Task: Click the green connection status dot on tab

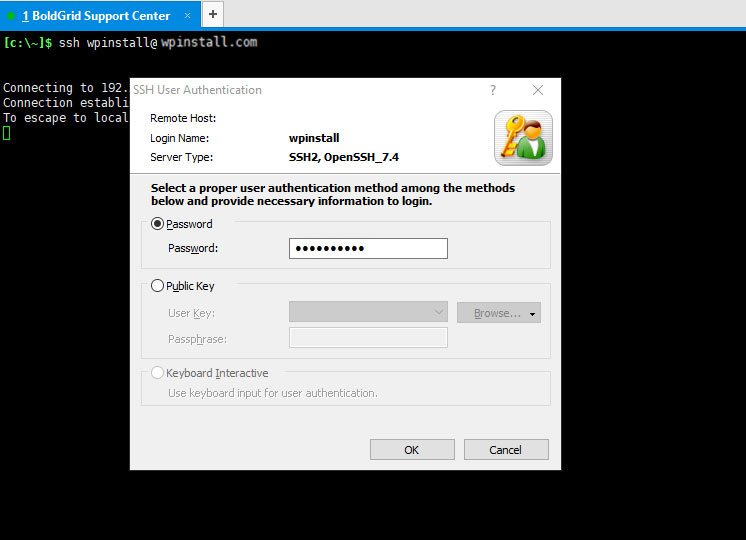Action: click(x=11, y=16)
